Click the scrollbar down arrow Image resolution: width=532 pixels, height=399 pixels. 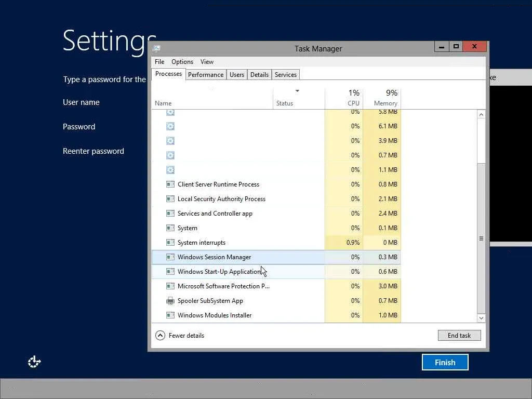(x=481, y=318)
